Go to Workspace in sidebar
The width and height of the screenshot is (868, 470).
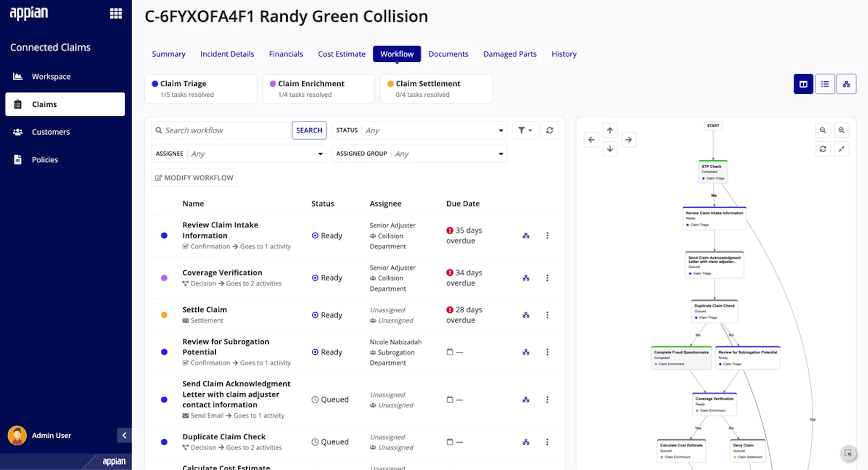(x=65, y=76)
